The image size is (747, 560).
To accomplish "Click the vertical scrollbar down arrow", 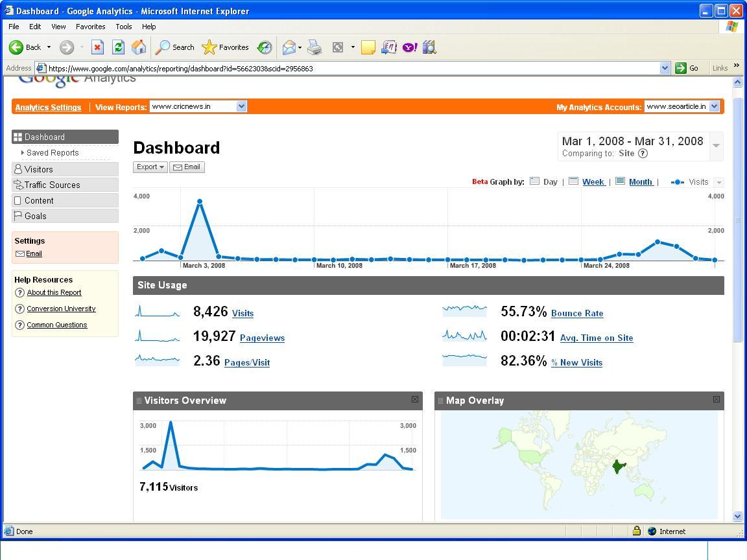I will tap(737, 516).
